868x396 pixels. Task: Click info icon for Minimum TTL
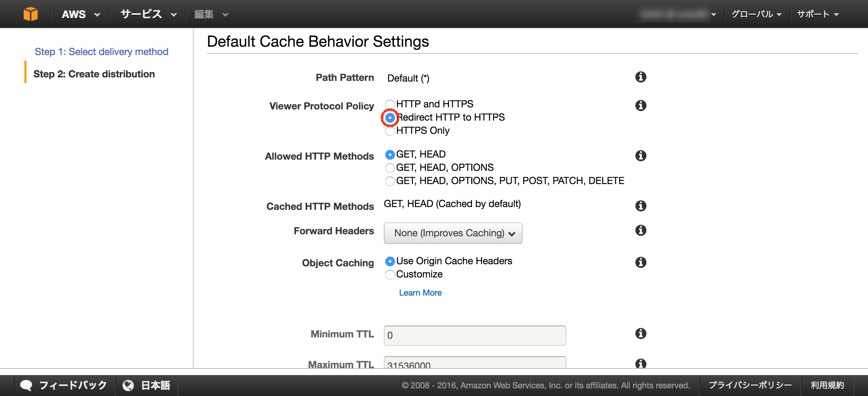[x=641, y=334]
